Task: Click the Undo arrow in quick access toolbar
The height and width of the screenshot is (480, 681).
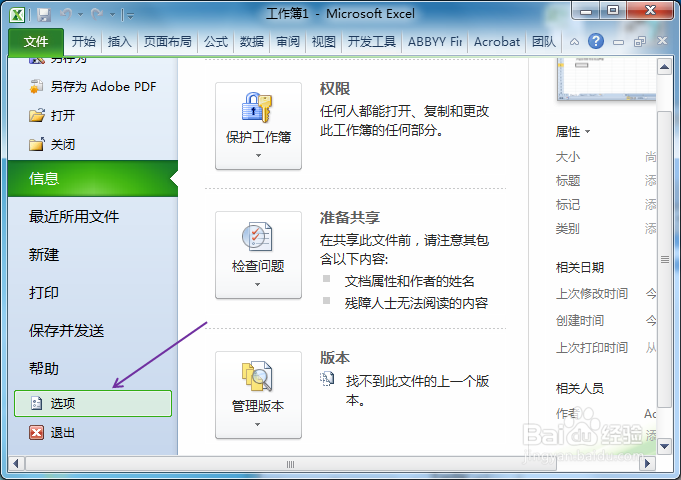Action: [66, 14]
